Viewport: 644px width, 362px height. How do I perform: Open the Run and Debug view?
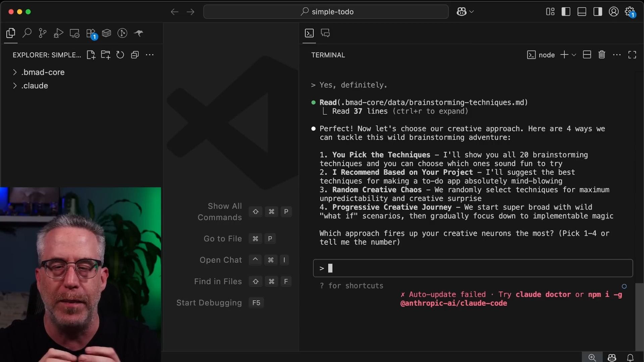pyautogui.click(x=58, y=33)
